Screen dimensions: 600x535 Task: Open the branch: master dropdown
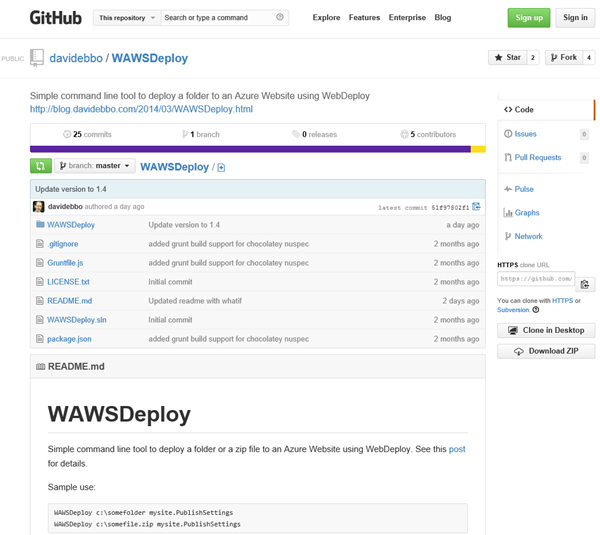pos(96,166)
